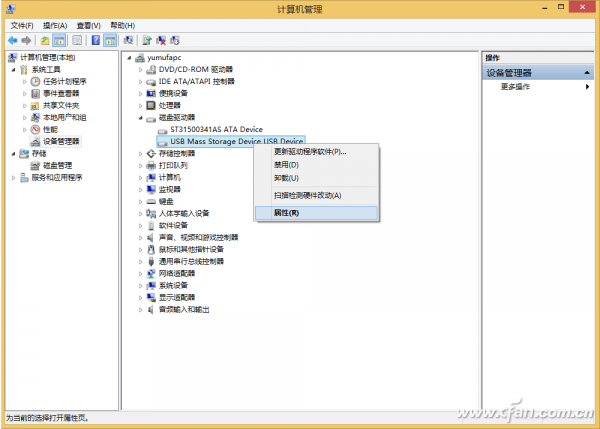600x429 pixels.
Task: Choose Update Driver Software(P) in context menu
Action: tap(317, 152)
